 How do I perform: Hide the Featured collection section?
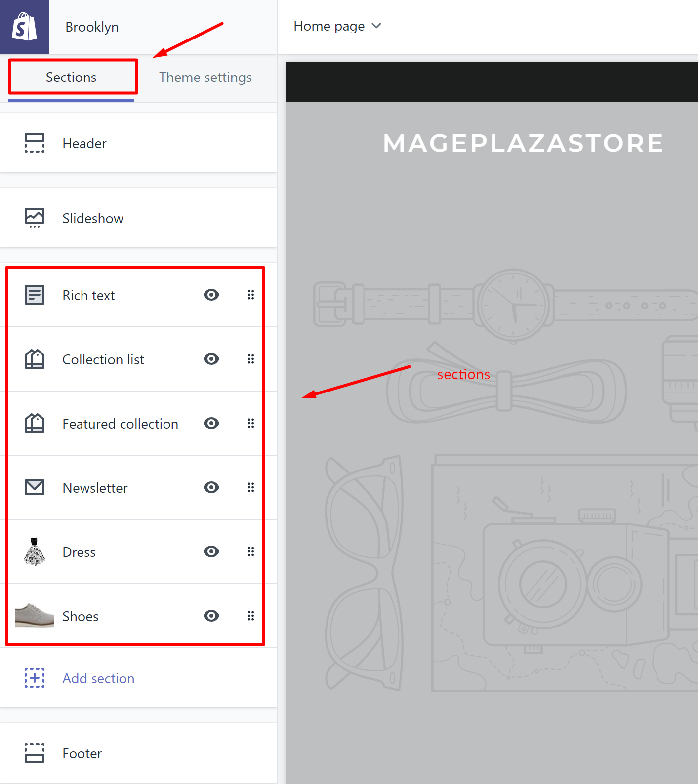tap(211, 423)
